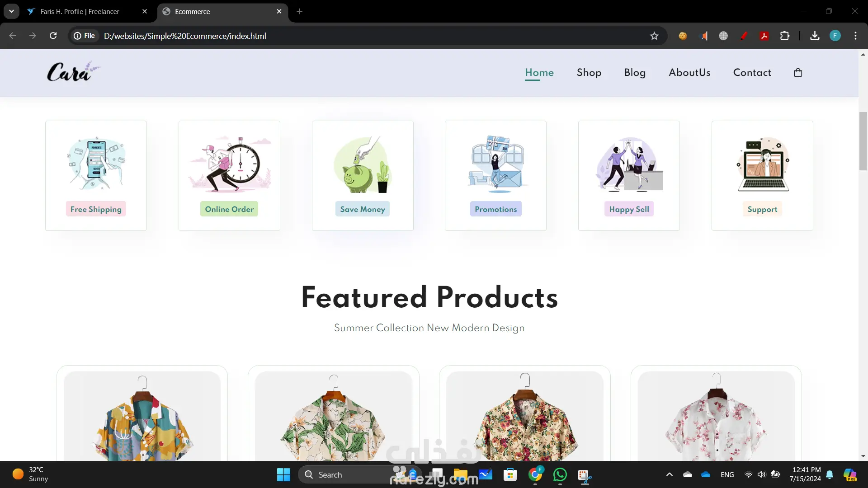The height and width of the screenshot is (488, 868).
Task: Expand the hidden system tray icons chevron
Action: click(670, 474)
